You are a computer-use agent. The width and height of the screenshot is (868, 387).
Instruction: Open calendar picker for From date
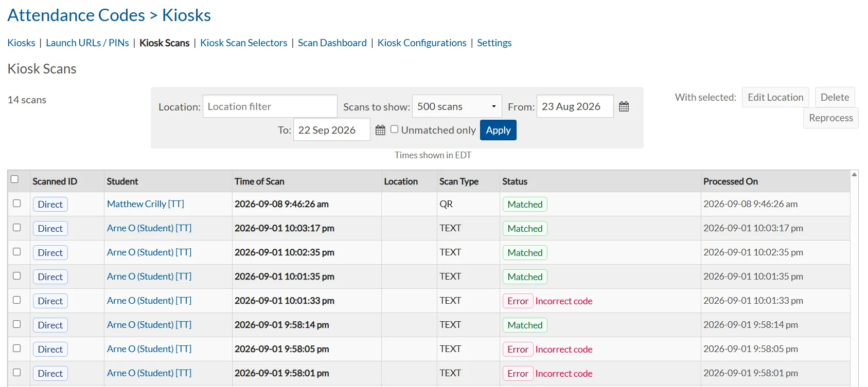[624, 106]
